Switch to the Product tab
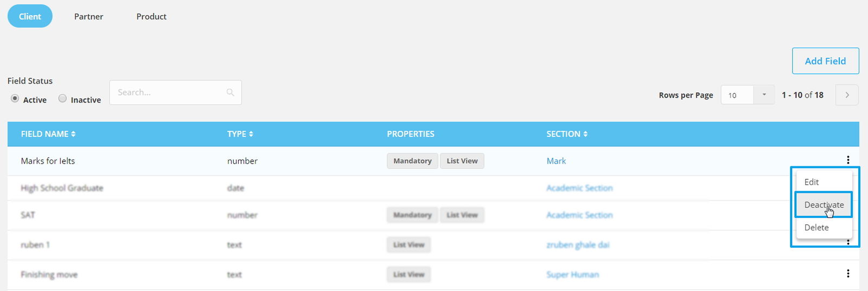Viewport: 868px width, 291px height. (x=151, y=16)
